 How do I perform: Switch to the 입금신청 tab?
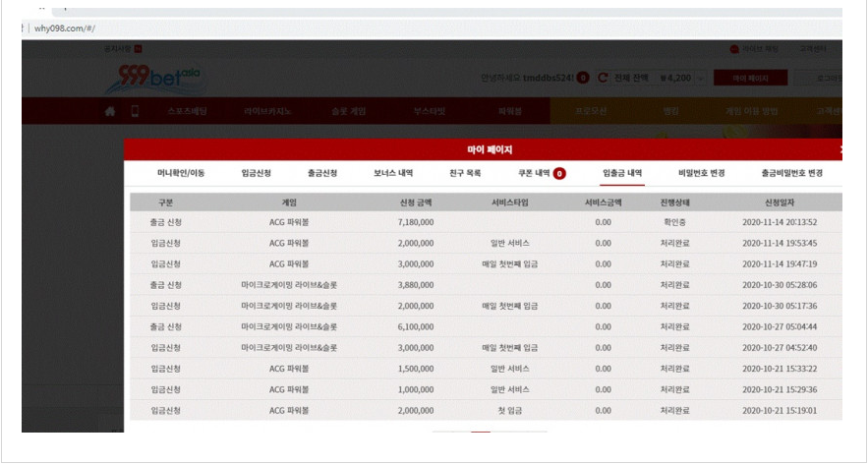click(x=258, y=173)
